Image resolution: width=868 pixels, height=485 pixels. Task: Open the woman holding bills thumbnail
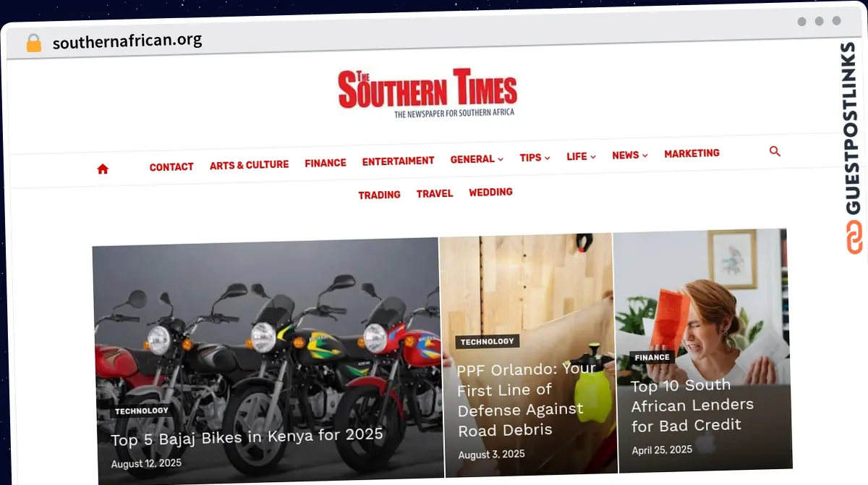point(701,351)
